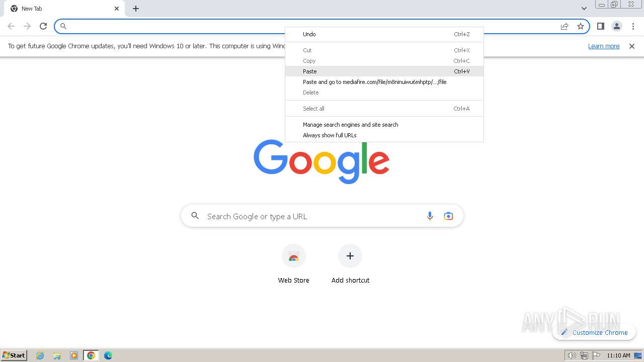
Task: Open the Learn more link
Action: pyautogui.click(x=604, y=46)
